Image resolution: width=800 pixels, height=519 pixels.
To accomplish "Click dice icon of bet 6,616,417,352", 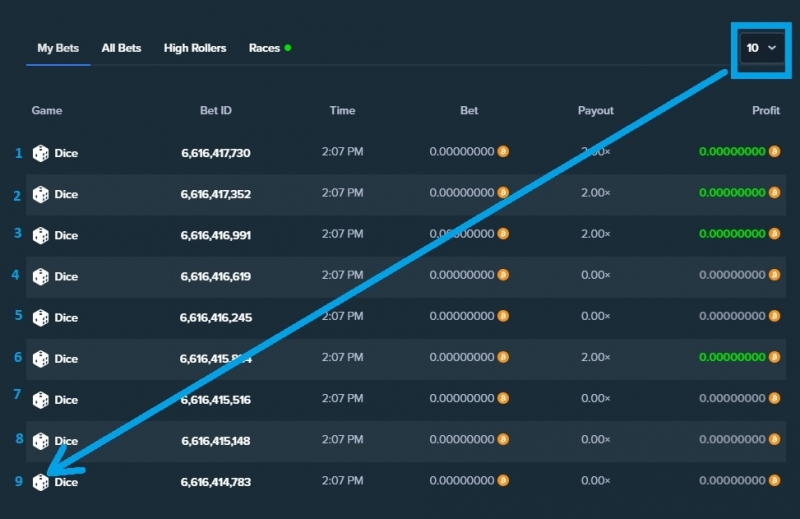I will [40, 194].
